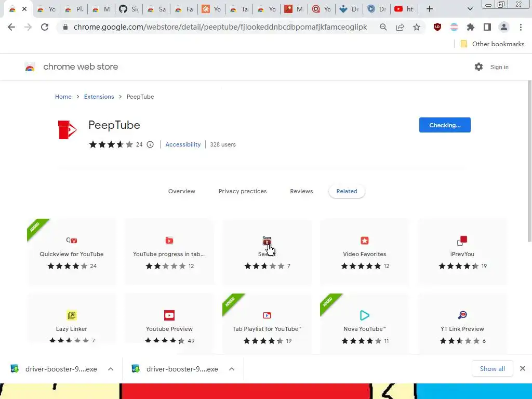Open the zoom magnifier icon in address bar

(x=383, y=27)
